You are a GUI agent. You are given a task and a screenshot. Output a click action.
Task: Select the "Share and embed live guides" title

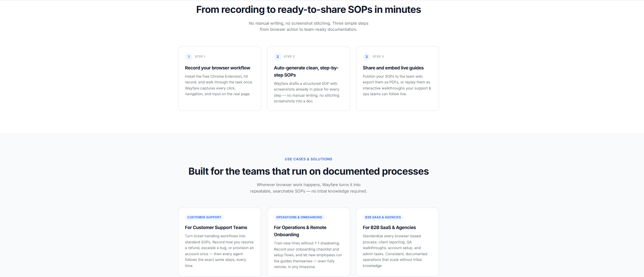coord(393,68)
